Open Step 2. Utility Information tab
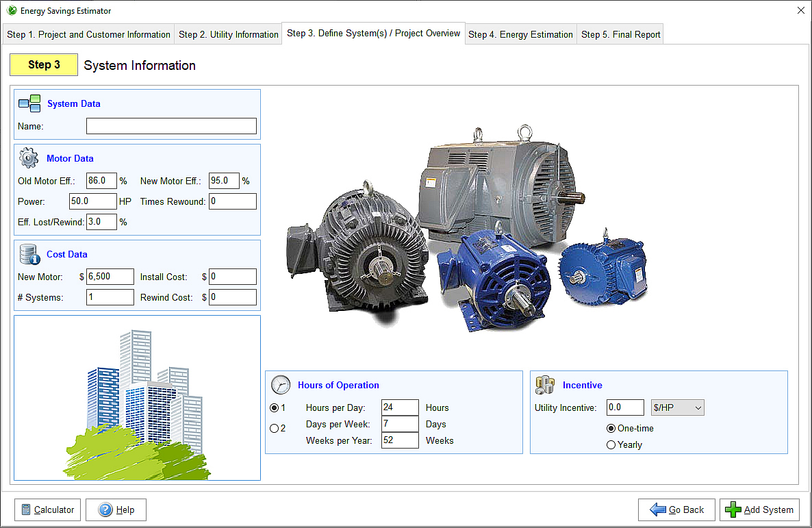 (229, 34)
